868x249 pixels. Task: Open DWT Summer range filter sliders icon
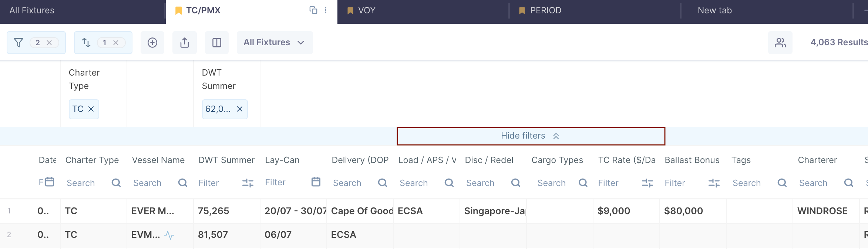tap(248, 183)
